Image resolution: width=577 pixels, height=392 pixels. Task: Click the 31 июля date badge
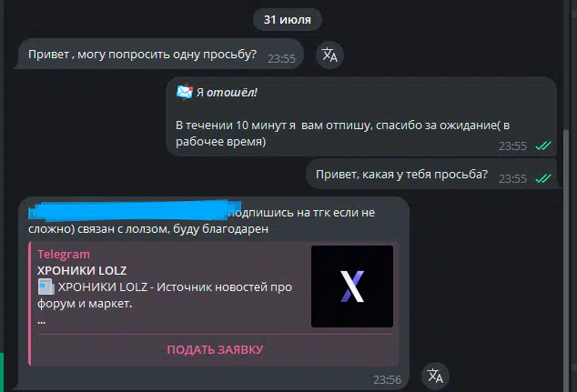click(x=288, y=19)
